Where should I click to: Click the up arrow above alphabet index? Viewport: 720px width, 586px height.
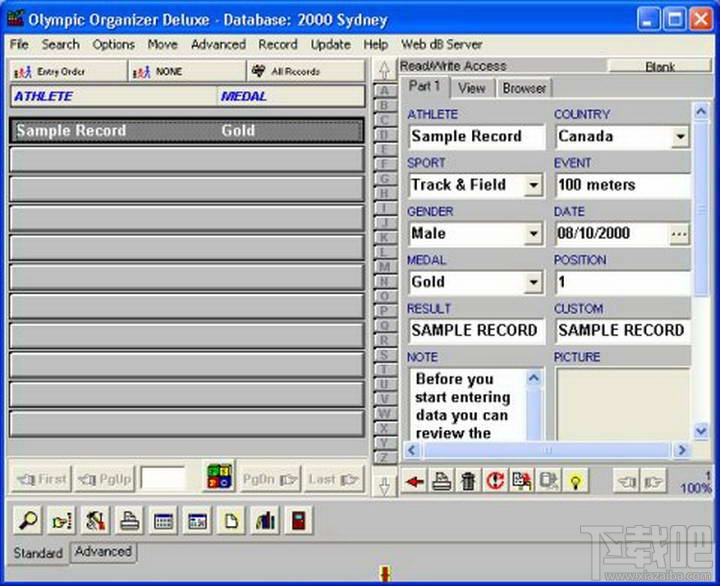point(384,70)
